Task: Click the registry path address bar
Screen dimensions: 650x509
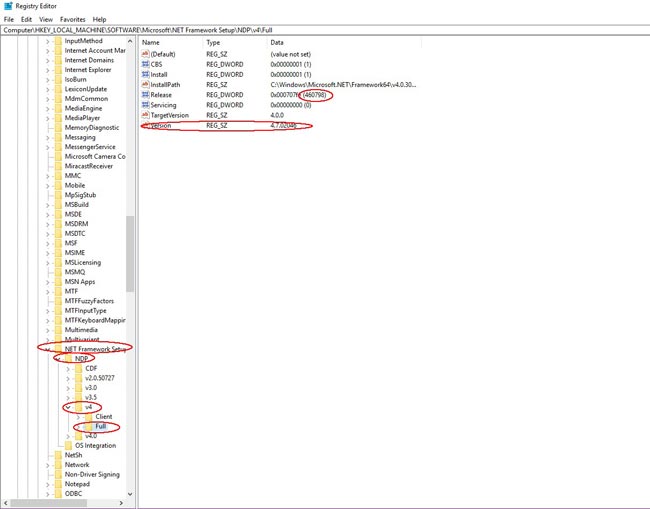Action: point(325,30)
